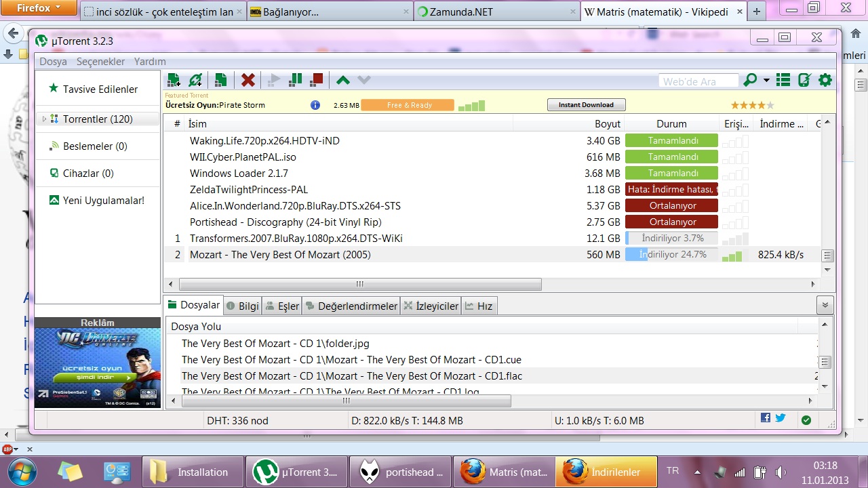Sort list by Durum column header

tap(671, 124)
